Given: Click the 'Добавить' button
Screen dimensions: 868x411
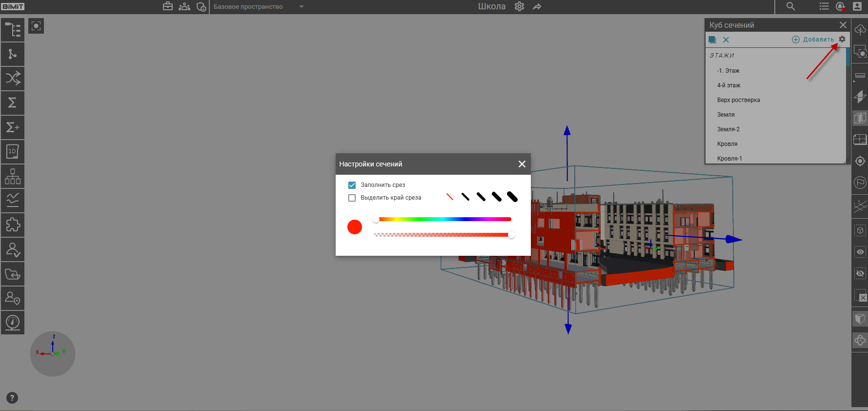Looking at the screenshot, I should pos(813,40).
